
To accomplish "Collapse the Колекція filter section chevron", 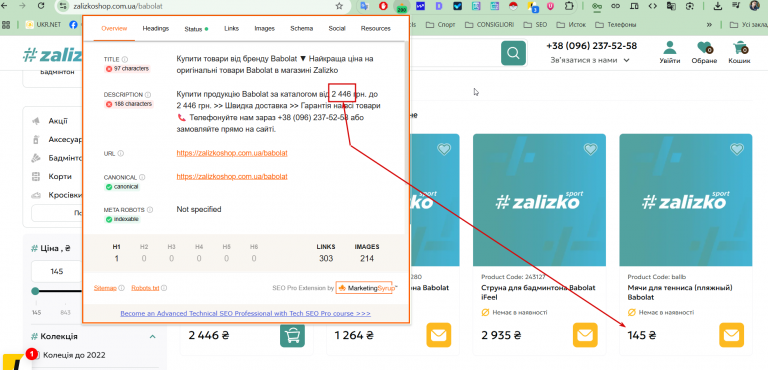I will click(152, 337).
